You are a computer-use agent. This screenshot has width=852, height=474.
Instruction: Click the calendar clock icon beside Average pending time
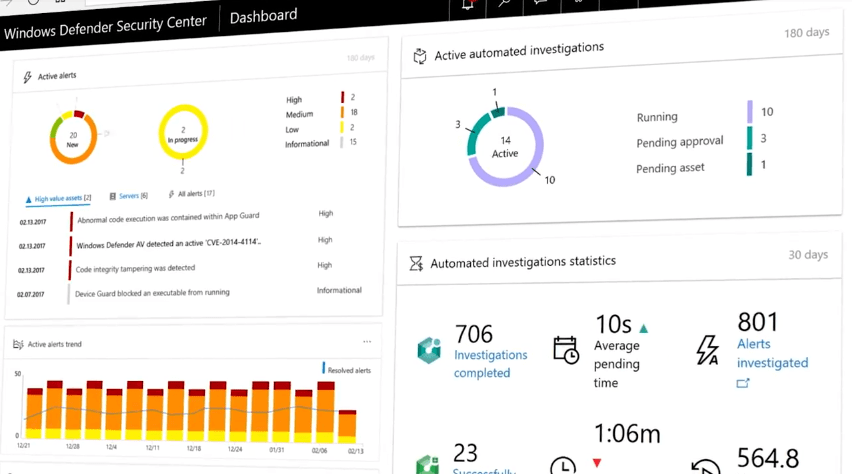[566, 350]
